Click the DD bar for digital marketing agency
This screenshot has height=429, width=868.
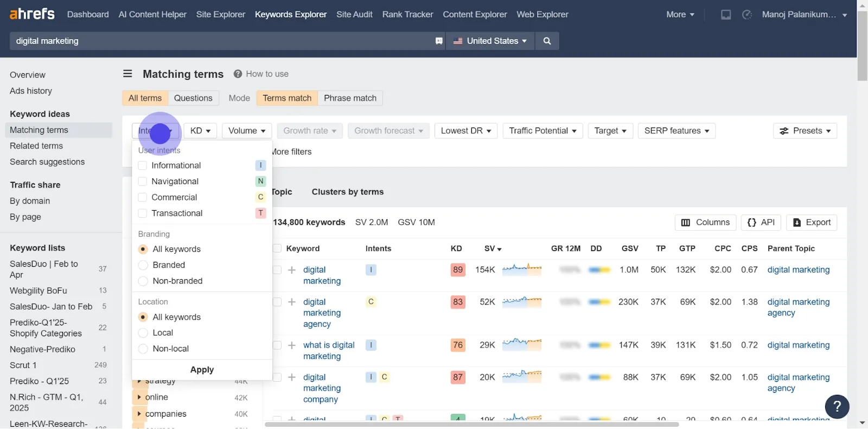click(599, 302)
